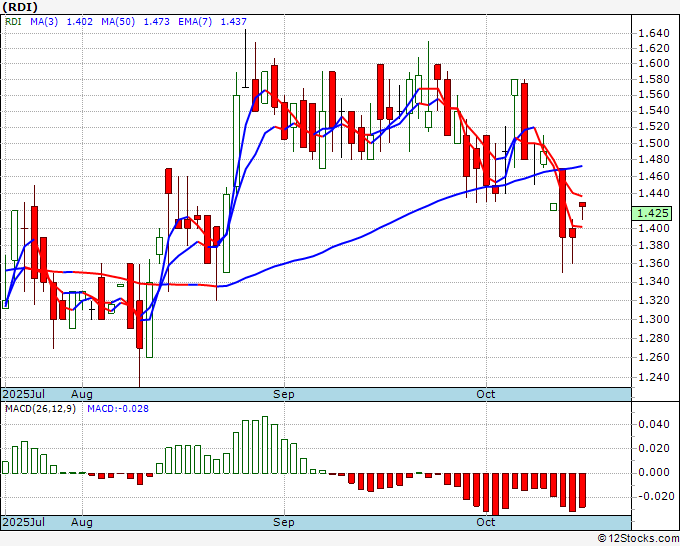680x546 pixels.
Task: Click the 1.380 price axis label
Action: [x=654, y=245]
